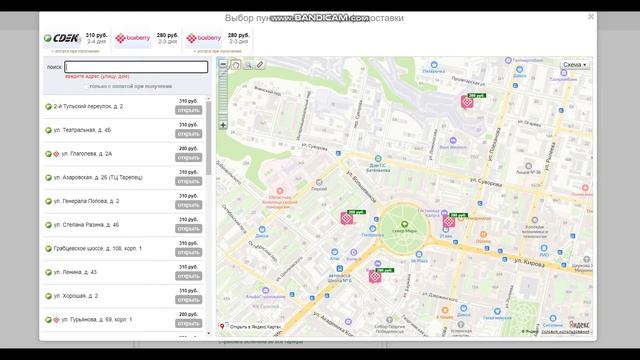Open point at ул. Азаровская, д. 26
Viewport: 640px width, 360px height.
click(x=188, y=181)
